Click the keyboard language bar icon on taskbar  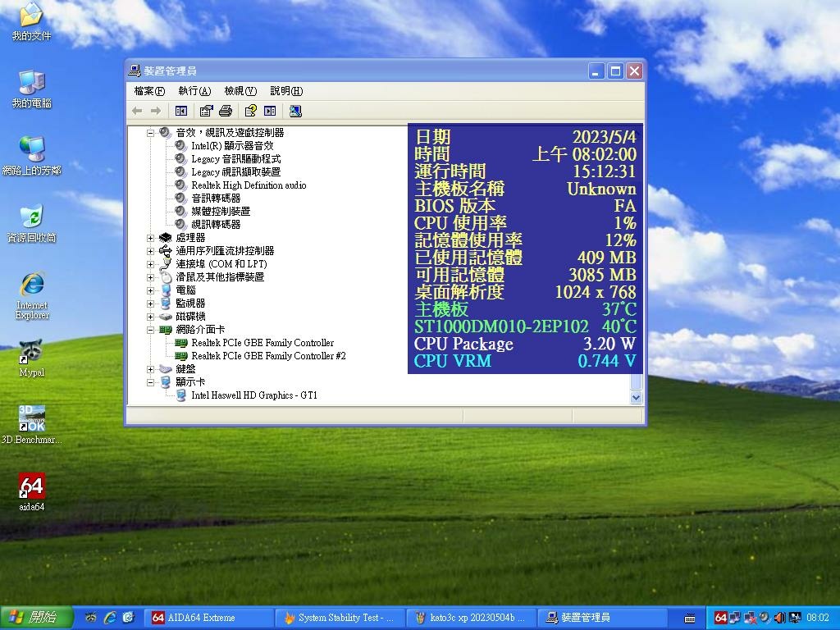click(x=690, y=619)
